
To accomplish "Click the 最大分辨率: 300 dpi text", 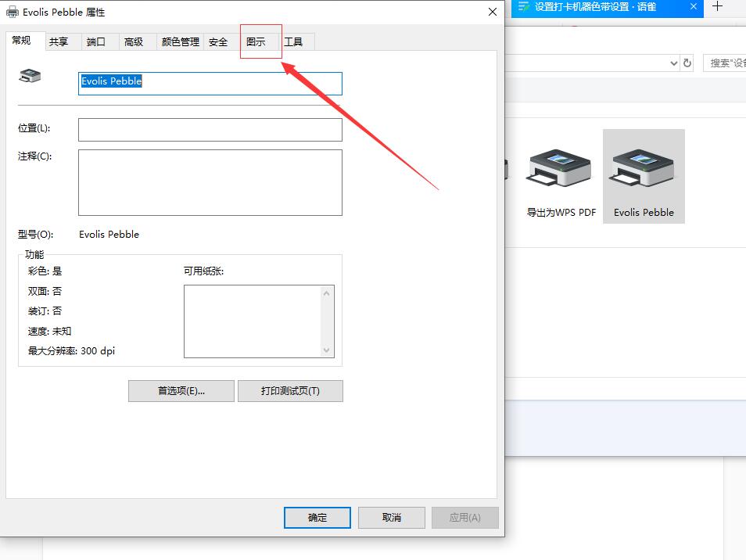I will (x=71, y=351).
